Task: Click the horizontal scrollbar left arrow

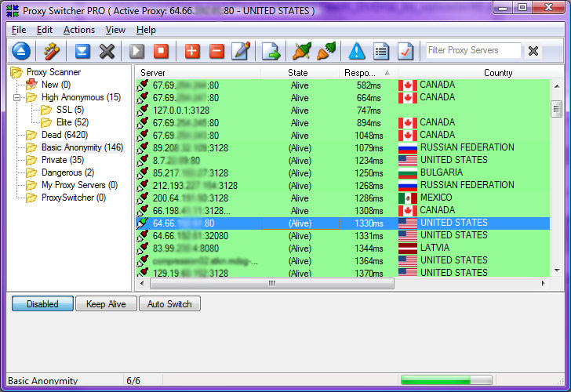Action: [143, 283]
